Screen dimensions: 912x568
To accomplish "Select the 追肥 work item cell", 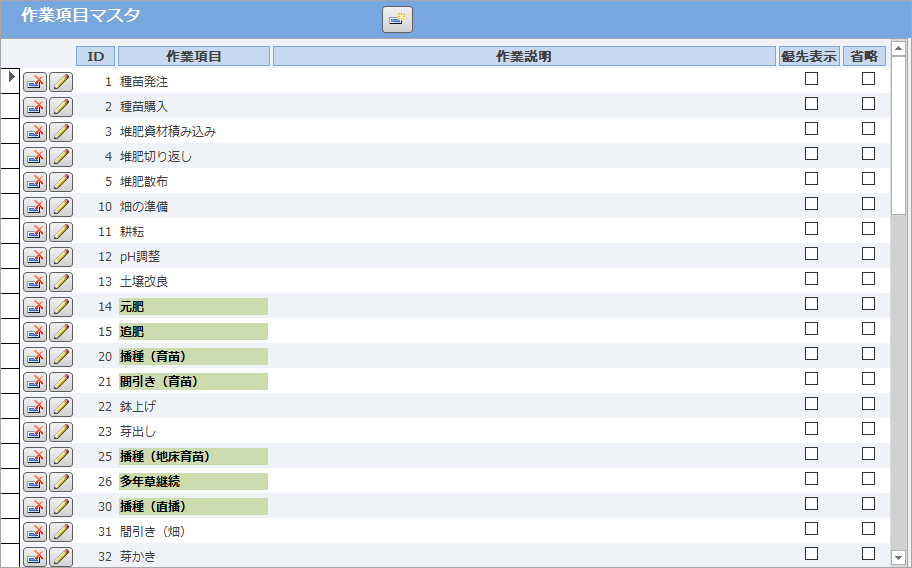I will [x=193, y=332].
